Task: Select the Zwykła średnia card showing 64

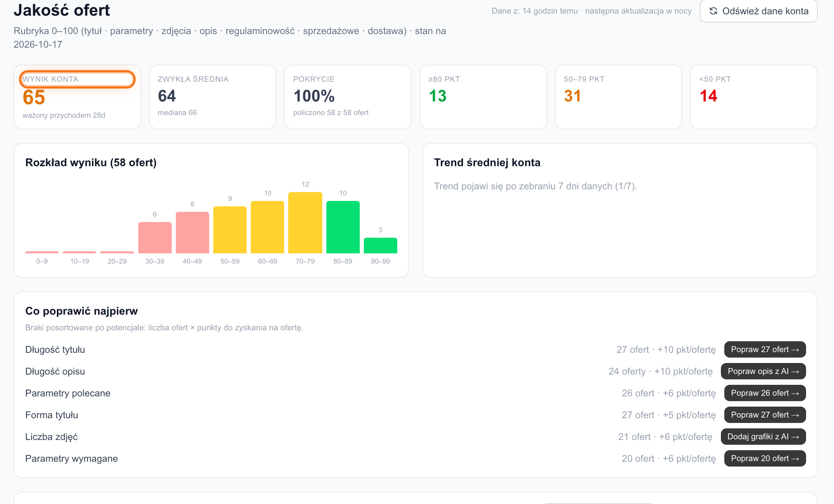Action: (x=213, y=97)
